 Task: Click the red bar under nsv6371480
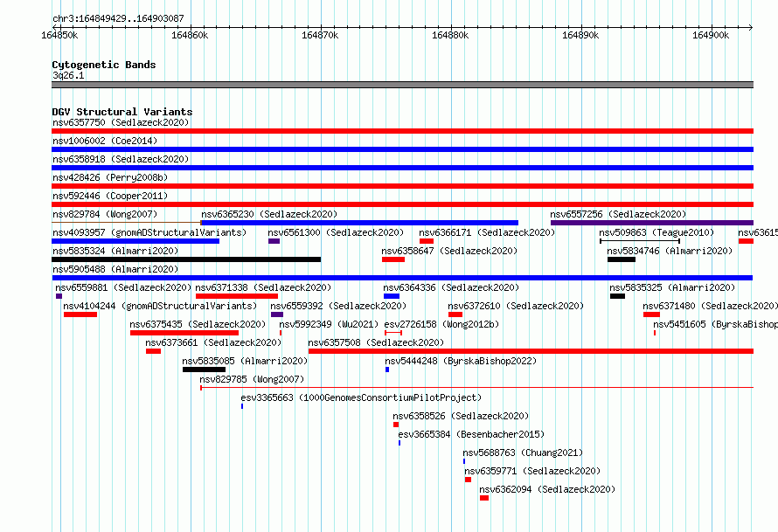point(652,314)
